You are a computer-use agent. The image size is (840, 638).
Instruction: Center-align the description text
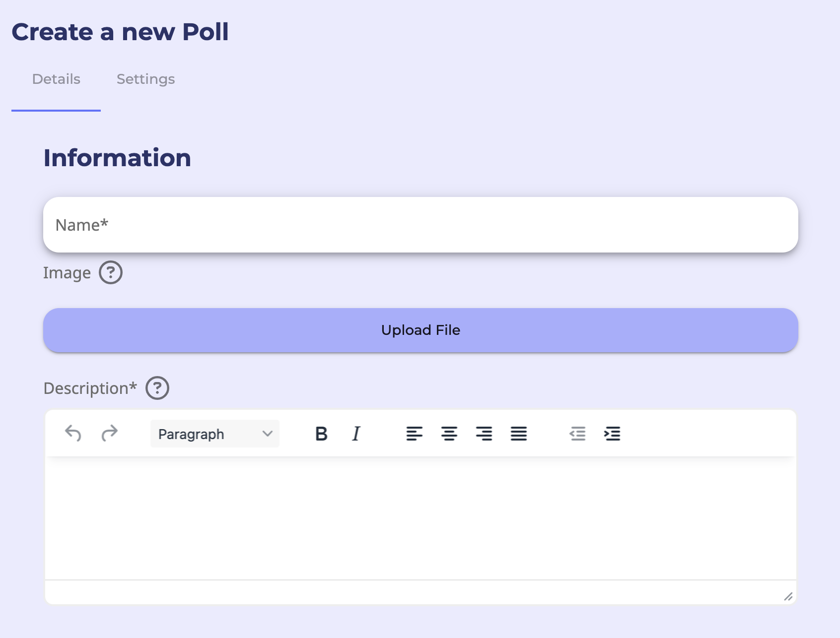coord(449,434)
